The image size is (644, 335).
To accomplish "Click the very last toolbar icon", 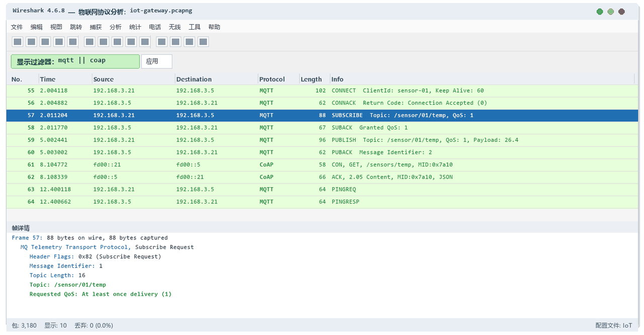I will coord(203,42).
